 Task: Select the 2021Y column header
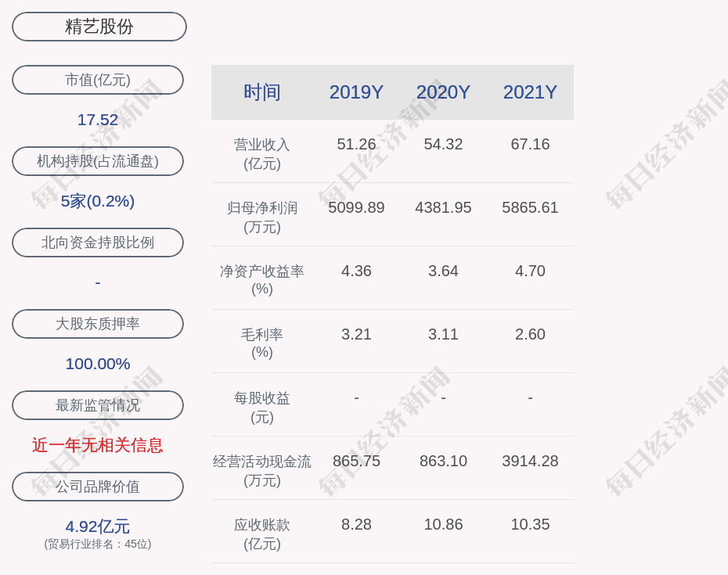530,92
